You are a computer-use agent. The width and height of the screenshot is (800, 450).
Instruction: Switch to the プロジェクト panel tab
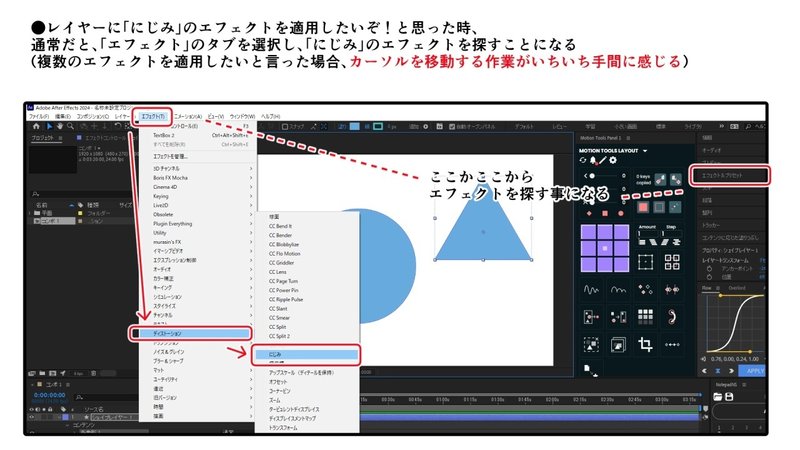pyautogui.click(x=43, y=138)
